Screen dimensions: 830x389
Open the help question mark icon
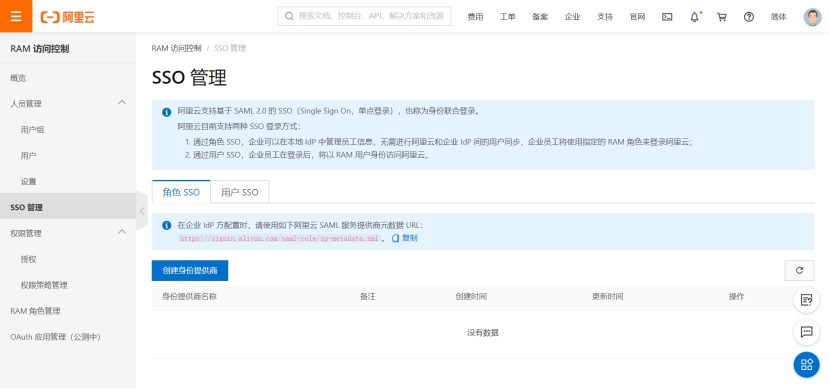coord(748,17)
